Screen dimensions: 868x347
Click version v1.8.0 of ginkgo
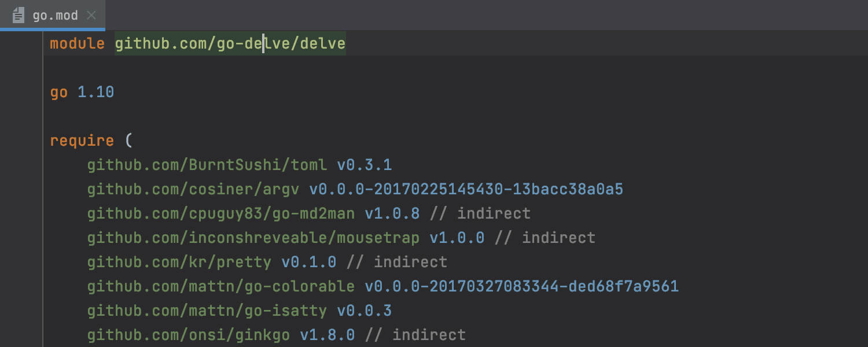328,335
